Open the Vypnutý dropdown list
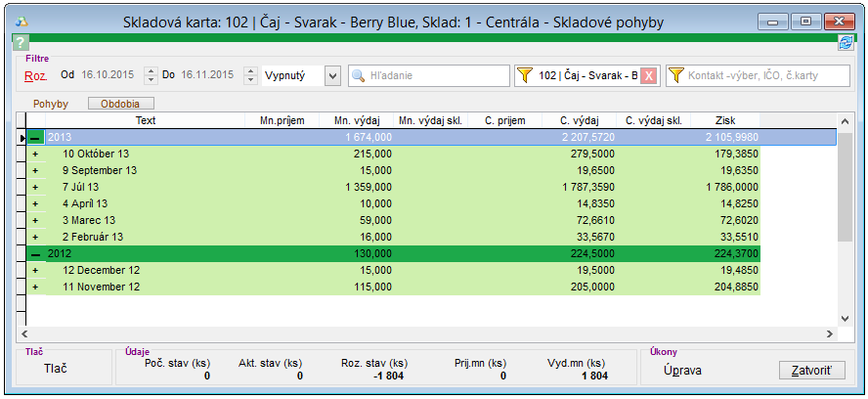 (x=331, y=75)
